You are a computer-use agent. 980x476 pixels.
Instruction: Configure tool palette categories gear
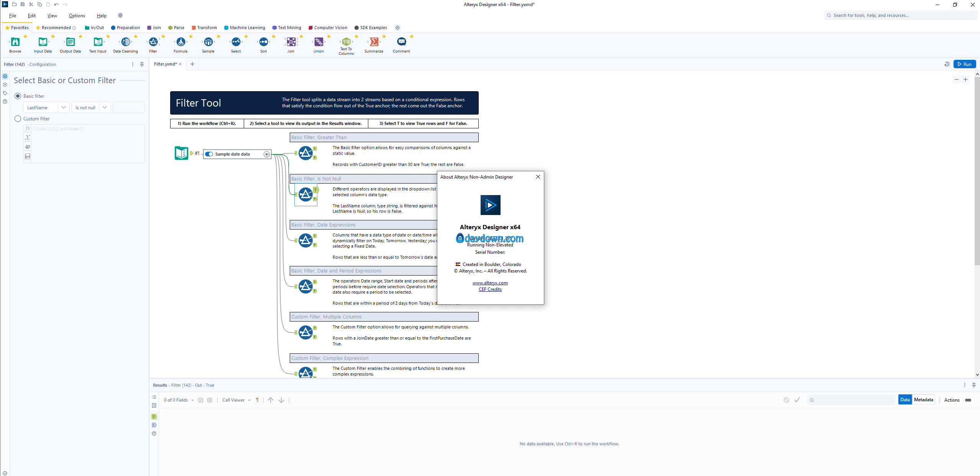point(397,28)
